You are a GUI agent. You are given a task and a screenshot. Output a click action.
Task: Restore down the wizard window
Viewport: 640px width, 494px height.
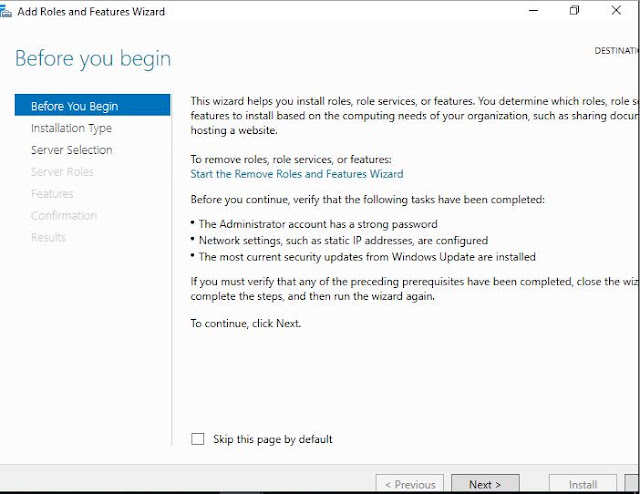pos(574,11)
